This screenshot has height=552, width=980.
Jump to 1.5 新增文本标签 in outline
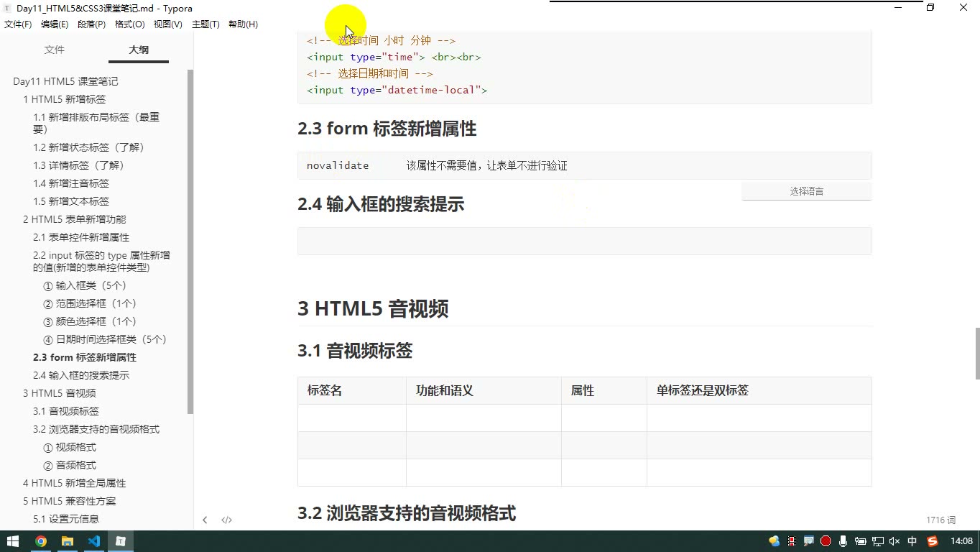coord(71,201)
